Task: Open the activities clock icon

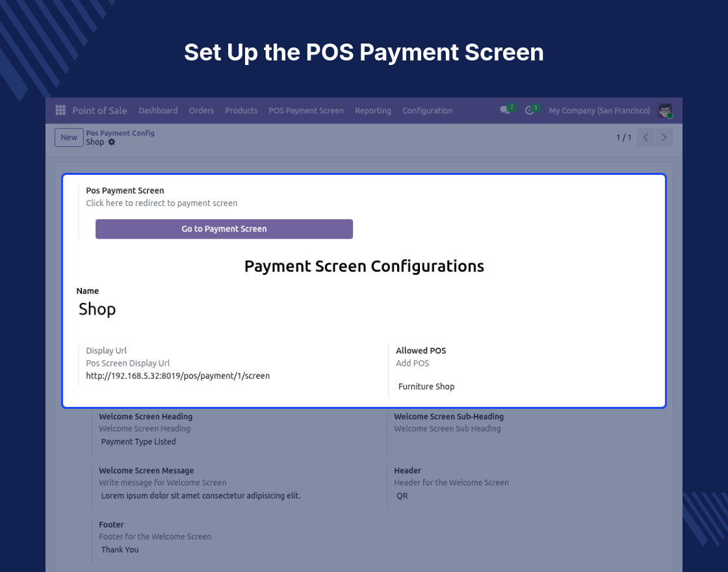Action: click(x=529, y=110)
